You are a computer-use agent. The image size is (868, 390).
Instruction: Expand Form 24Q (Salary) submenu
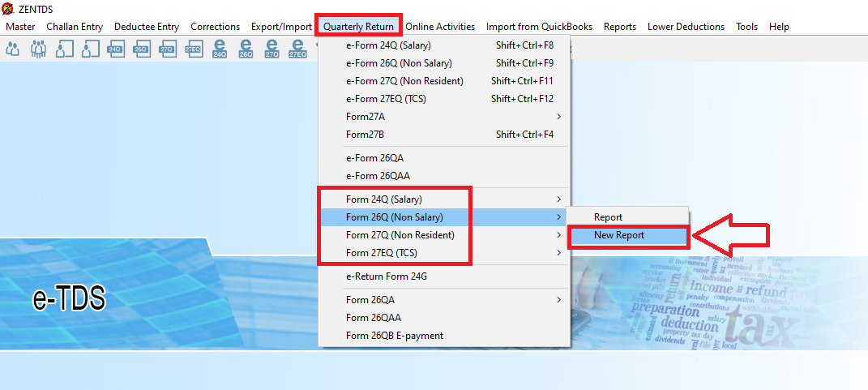point(444,199)
